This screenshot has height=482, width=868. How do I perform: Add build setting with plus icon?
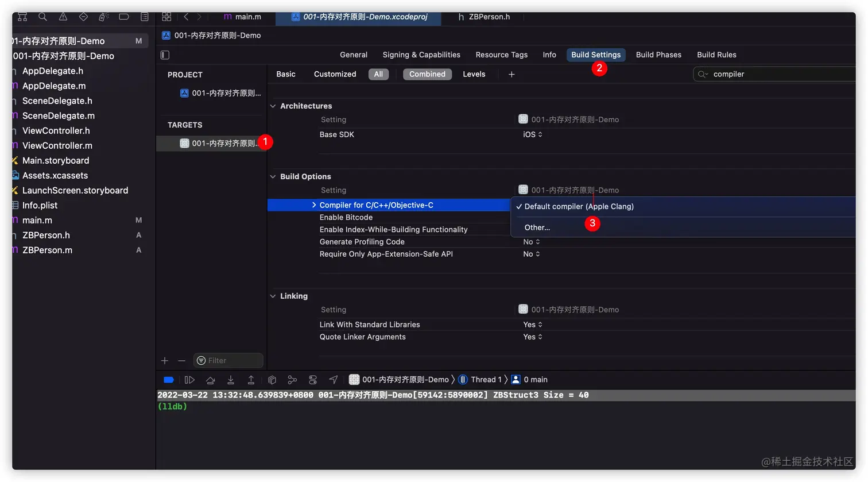[x=511, y=74]
